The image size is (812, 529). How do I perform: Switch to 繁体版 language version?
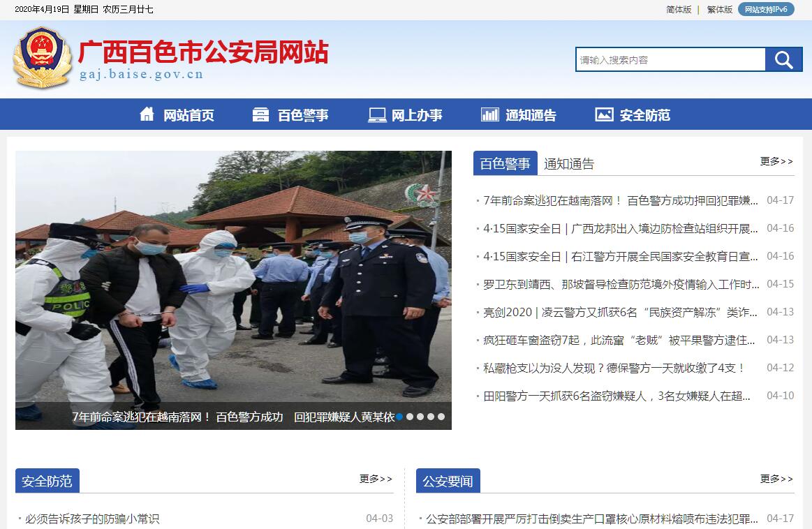pyautogui.click(x=720, y=9)
